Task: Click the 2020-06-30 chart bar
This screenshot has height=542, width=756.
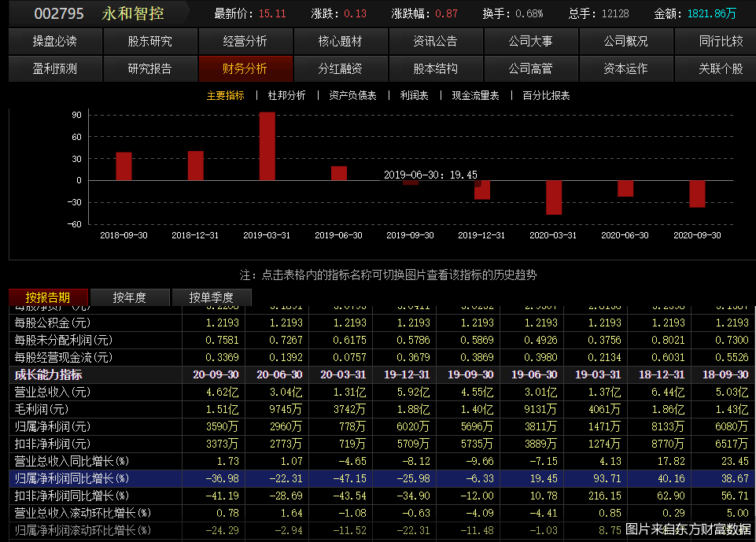Action: (625, 189)
